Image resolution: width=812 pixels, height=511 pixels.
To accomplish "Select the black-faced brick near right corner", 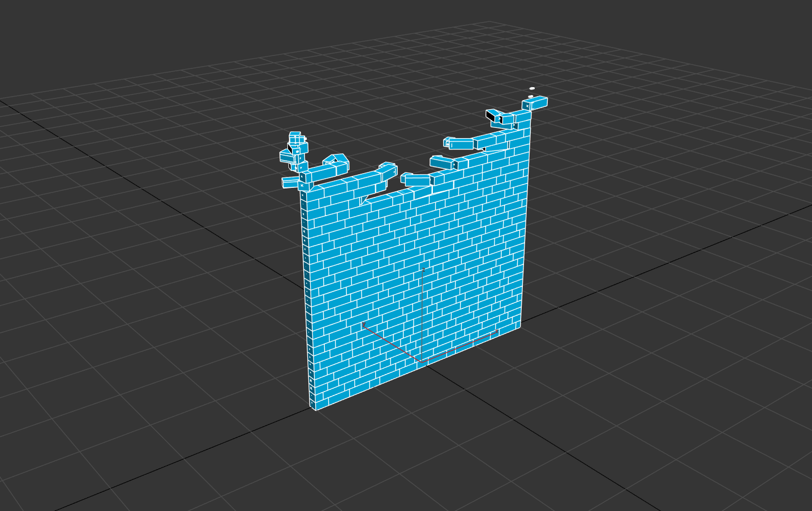I will coord(494,115).
